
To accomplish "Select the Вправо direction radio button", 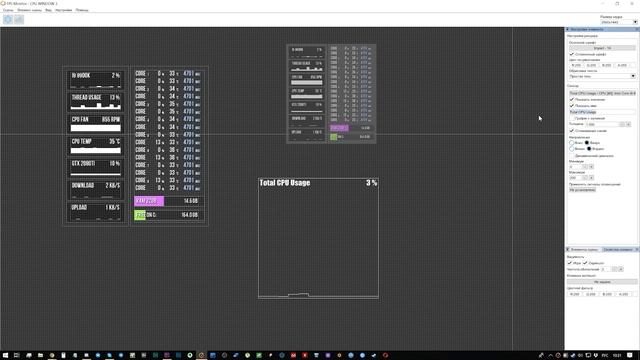I will [x=589, y=149].
